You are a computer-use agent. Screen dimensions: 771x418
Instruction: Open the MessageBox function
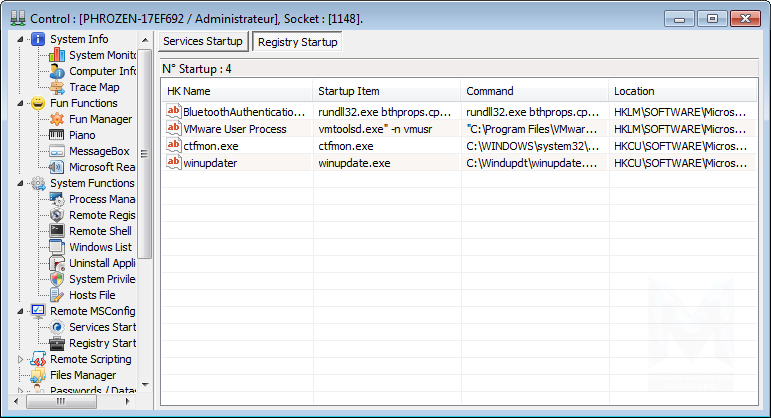[x=98, y=151]
